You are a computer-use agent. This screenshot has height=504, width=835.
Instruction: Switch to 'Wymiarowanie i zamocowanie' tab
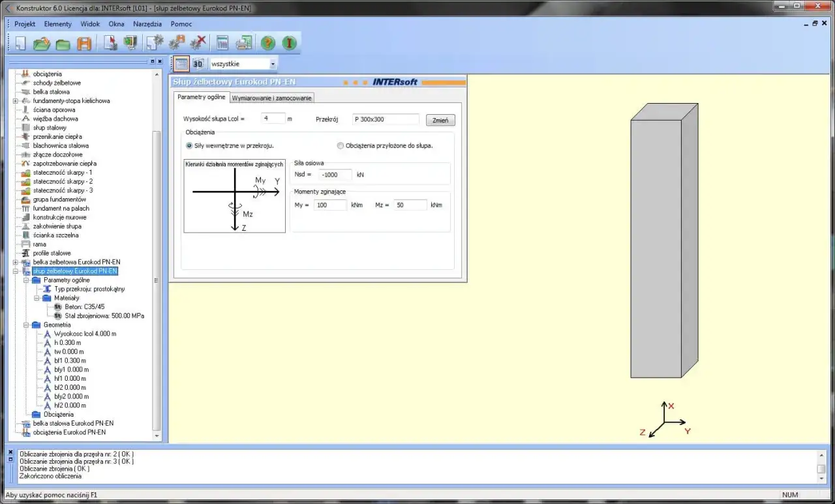click(272, 98)
